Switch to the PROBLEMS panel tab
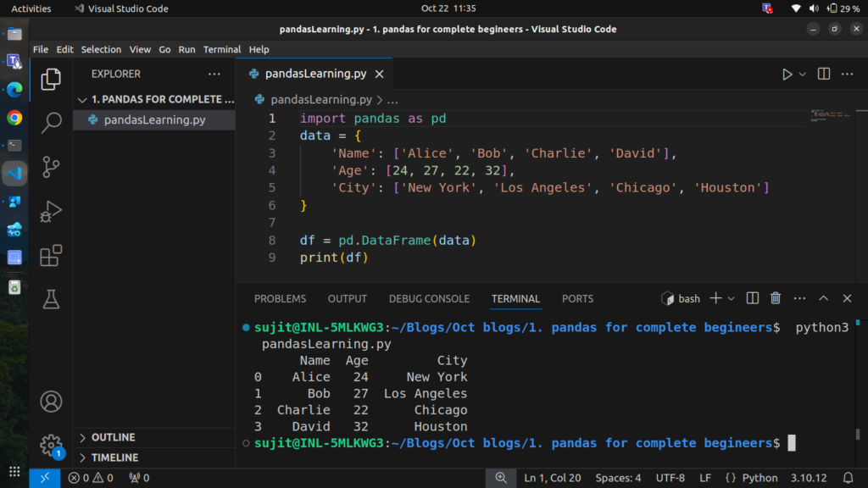Image resolution: width=868 pixels, height=488 pixels. pos(280,298)
